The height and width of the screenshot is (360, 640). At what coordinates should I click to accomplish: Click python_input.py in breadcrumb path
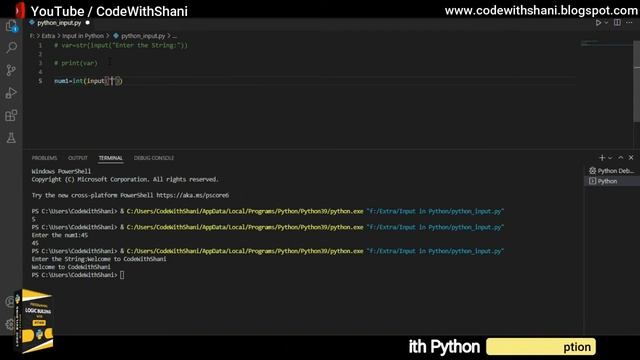pyautogui.click(x=143, y=36)
